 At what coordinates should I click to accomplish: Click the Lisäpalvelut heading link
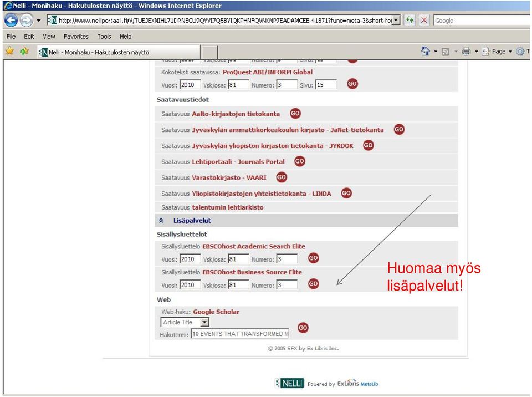pyautogui.click(x=192, y=221)
